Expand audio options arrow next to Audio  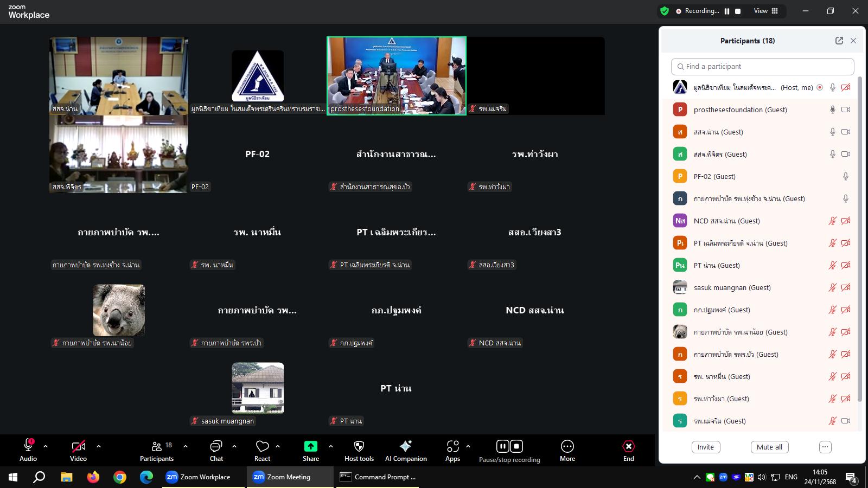[x=46, y=446]
